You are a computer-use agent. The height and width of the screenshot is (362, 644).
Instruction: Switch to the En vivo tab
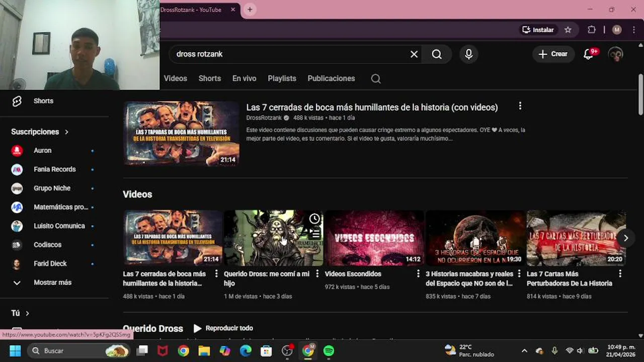coord(244,78)
